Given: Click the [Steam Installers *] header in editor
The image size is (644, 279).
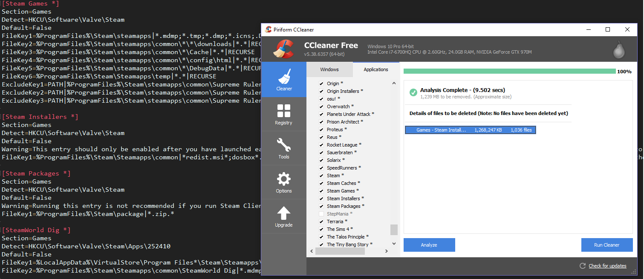Looking at the screenshot, I should click(40, 117).
